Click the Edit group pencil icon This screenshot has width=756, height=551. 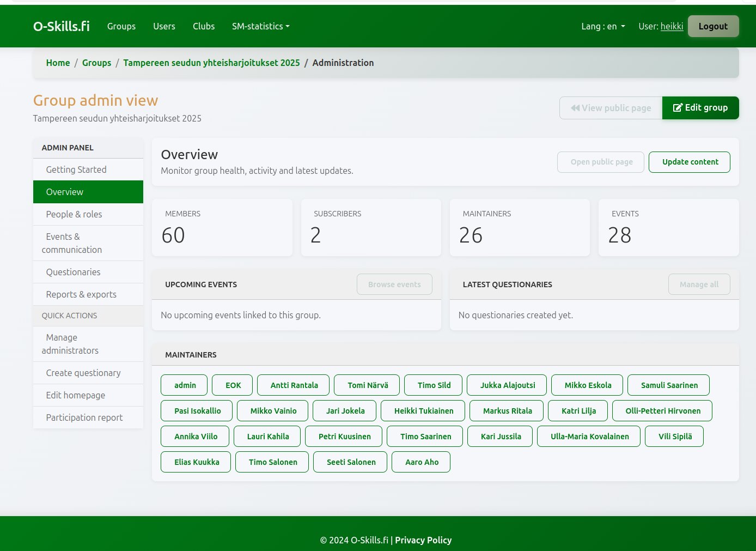click(678, 108)
